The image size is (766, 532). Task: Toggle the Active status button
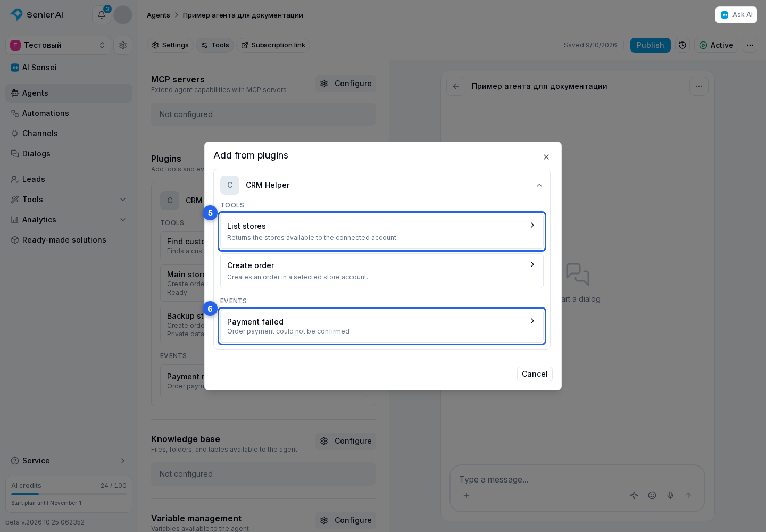[x=716, y=45]
